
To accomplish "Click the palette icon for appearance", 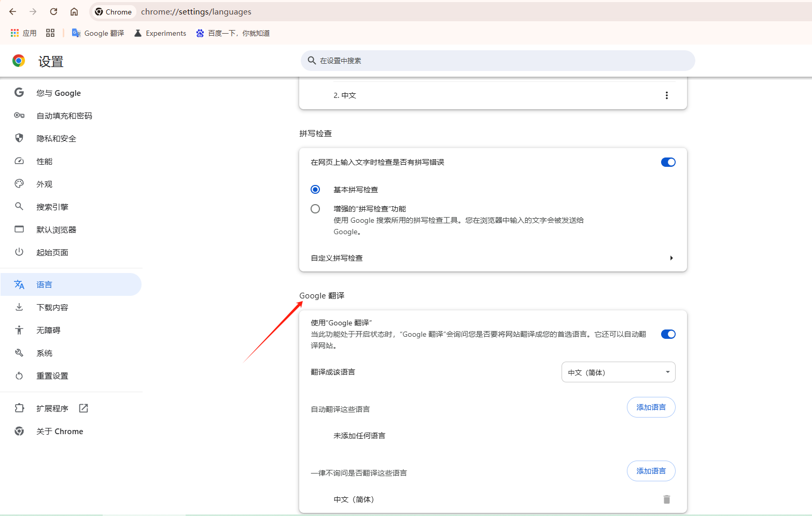I will [19, 183].
